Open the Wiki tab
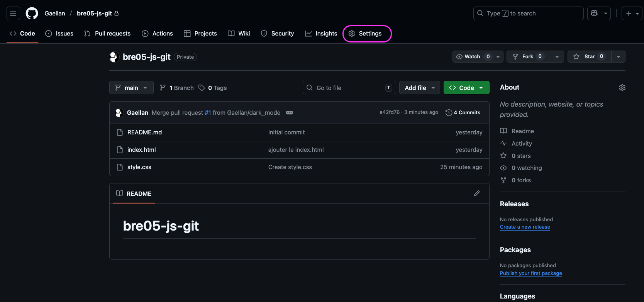Image resolution: width=644 pixels, height=302 pixels. click(x=239, y=34)
